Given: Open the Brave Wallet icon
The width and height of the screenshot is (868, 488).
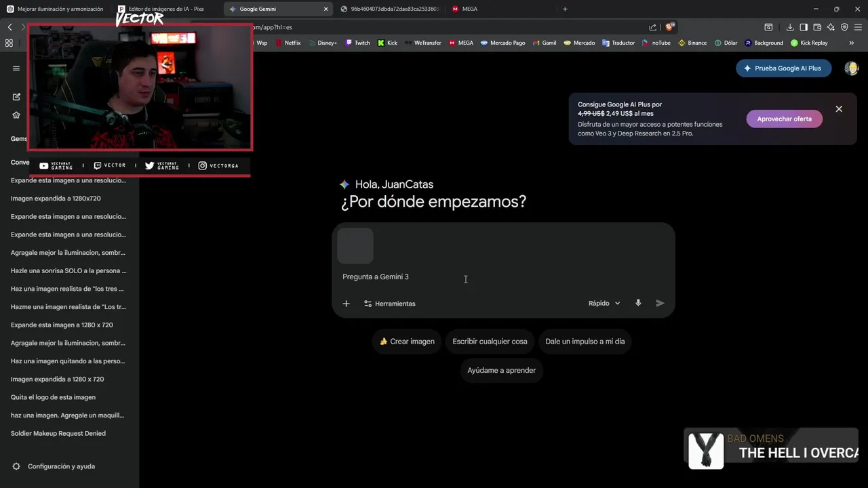Looking at the screenshot, I should tap(817, 27).
